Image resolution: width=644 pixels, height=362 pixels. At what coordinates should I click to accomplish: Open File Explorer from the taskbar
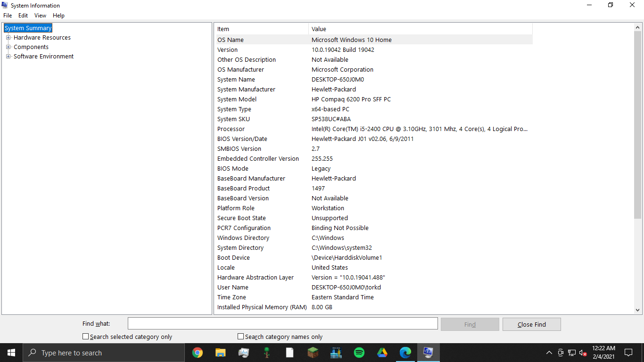[x=220, y=353]
